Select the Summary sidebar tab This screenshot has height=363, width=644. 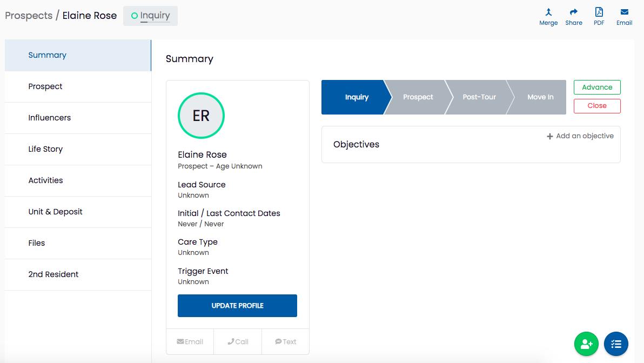click(x=78, y=56)
